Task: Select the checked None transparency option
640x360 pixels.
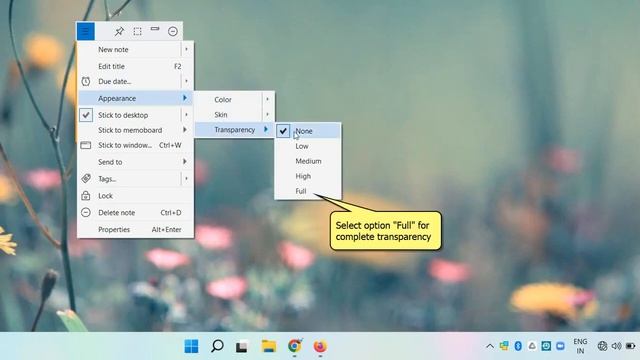Action: pyautogui.click(x=308, y=131)
